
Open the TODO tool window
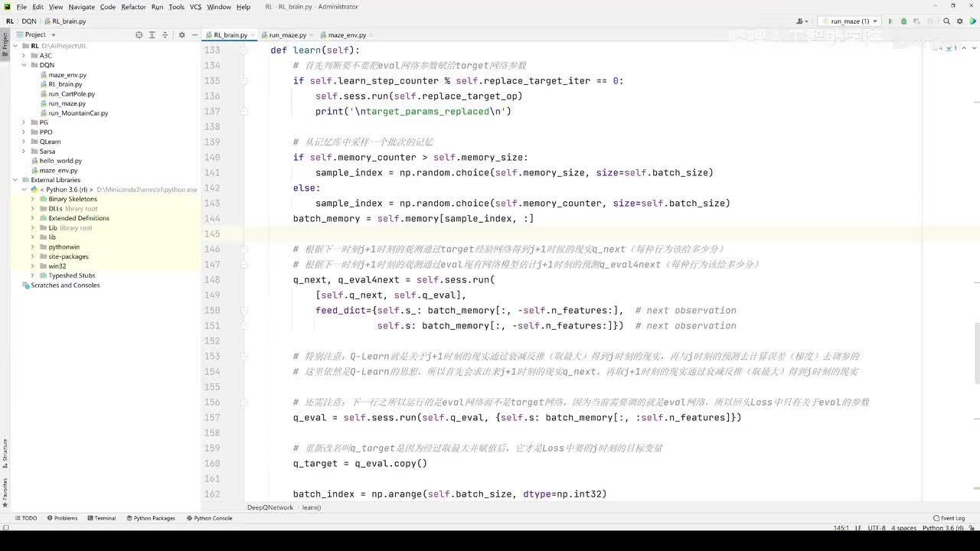25,518
